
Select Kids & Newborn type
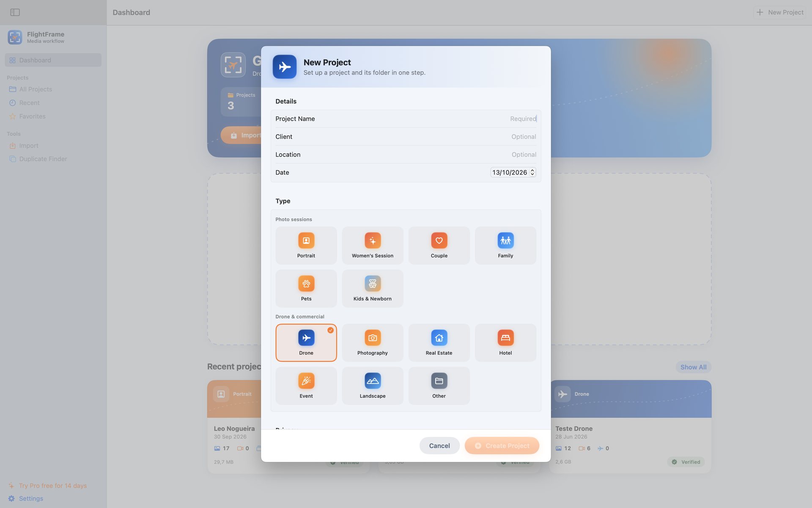tap(373, 289)
